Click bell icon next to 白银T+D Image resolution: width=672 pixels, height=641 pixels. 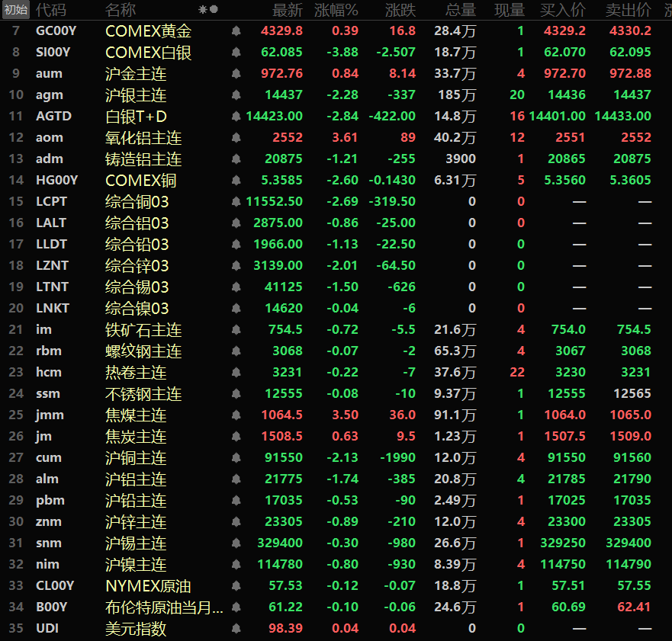(x=236, y=117)
